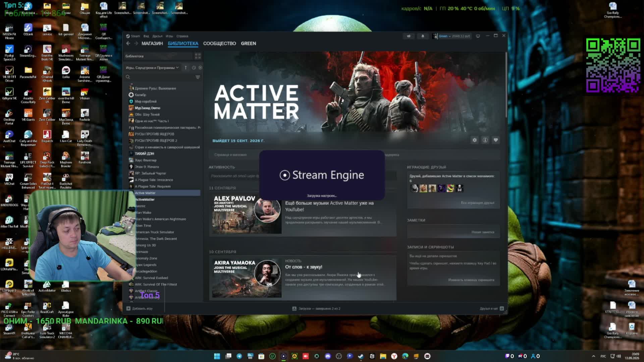Open Active Matter settings gear

coord(475,140)
